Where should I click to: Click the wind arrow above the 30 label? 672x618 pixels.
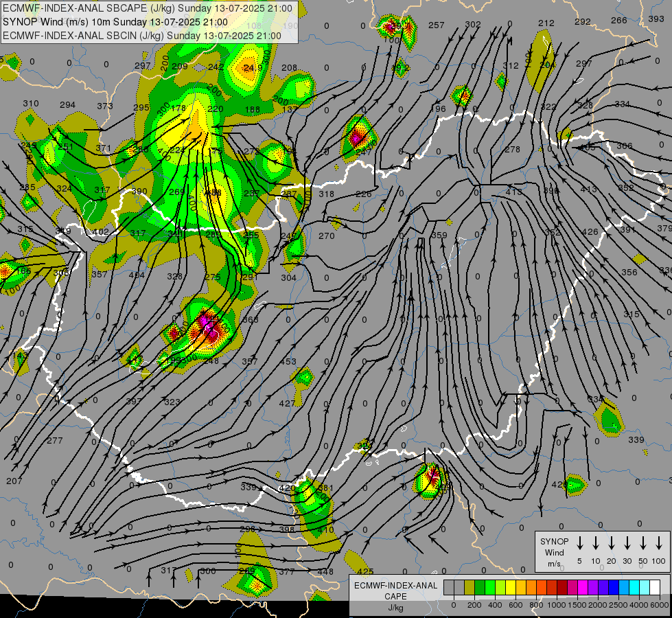(627, 543)
